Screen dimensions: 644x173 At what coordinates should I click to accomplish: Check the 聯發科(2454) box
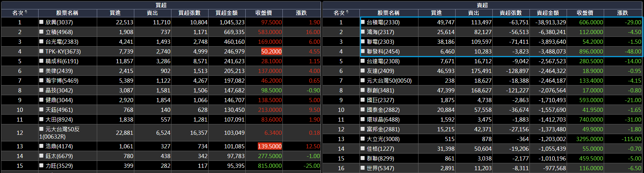[x=363, y=51]
